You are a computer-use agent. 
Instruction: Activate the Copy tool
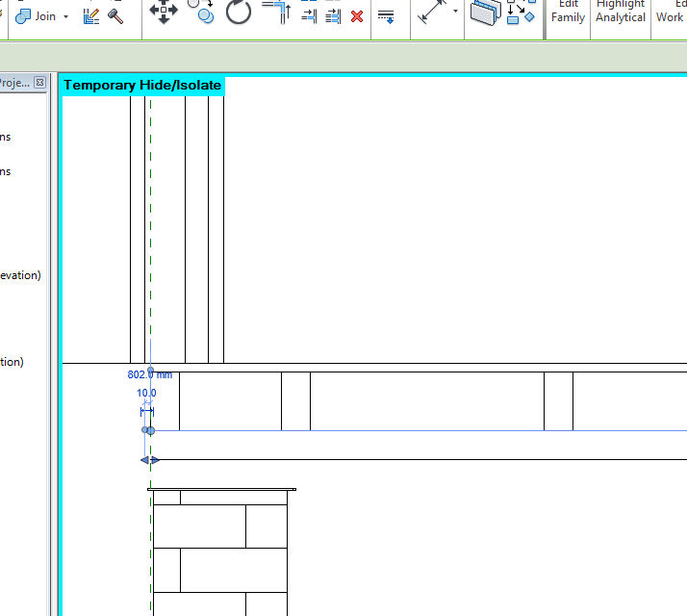[x=201, y=13]
